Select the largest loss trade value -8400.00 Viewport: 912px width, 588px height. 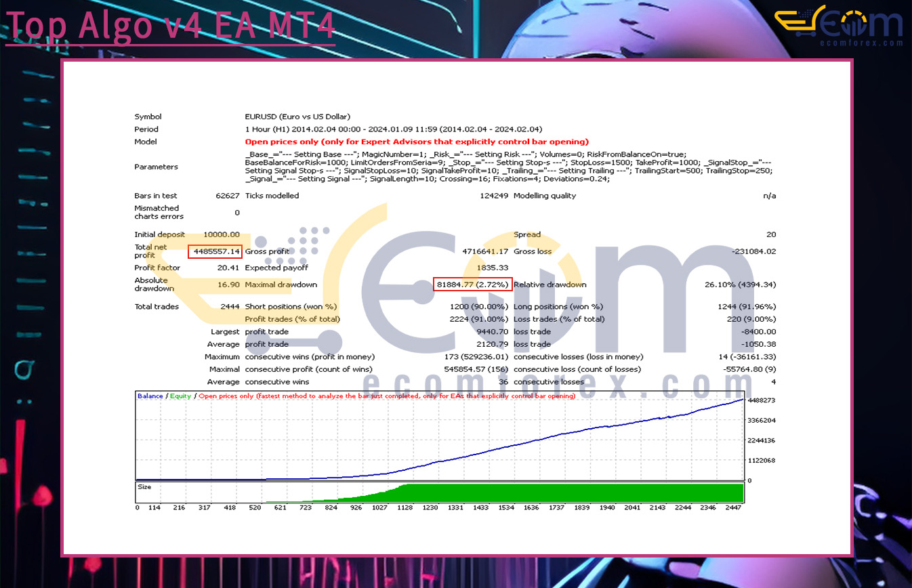point(760,332)
